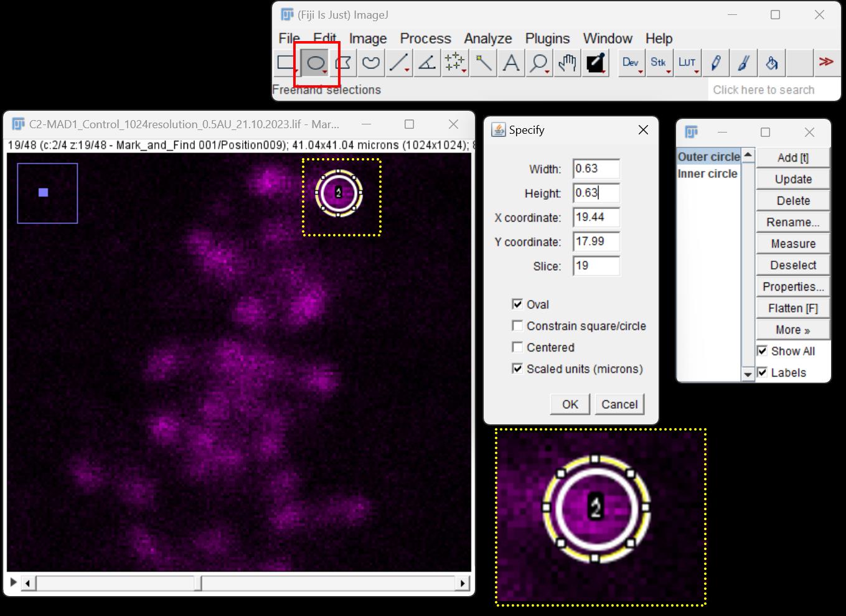Uncheck the Oval checkbox
The width and height of the screenshot is (846, 616).
click(517, 304)
